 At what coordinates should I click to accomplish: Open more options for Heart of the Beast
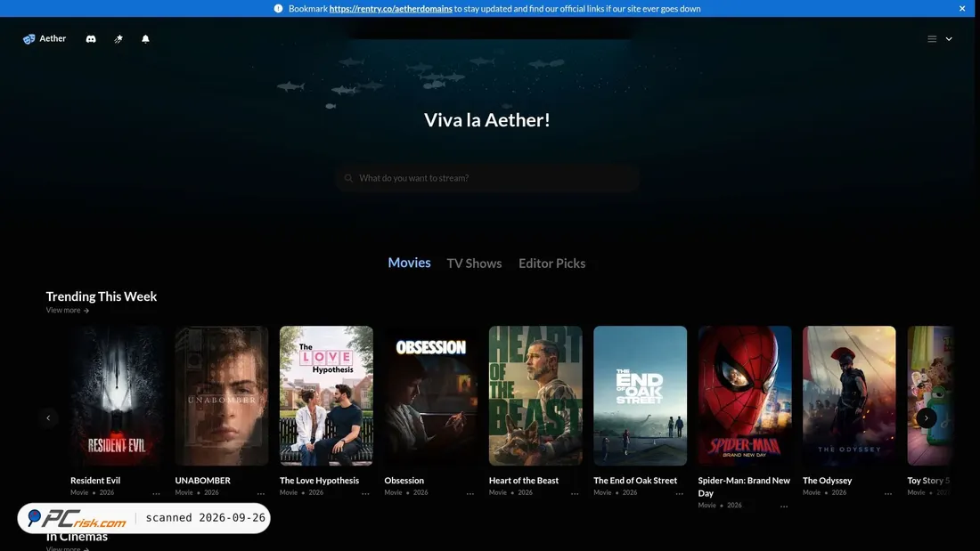point(575,493)
